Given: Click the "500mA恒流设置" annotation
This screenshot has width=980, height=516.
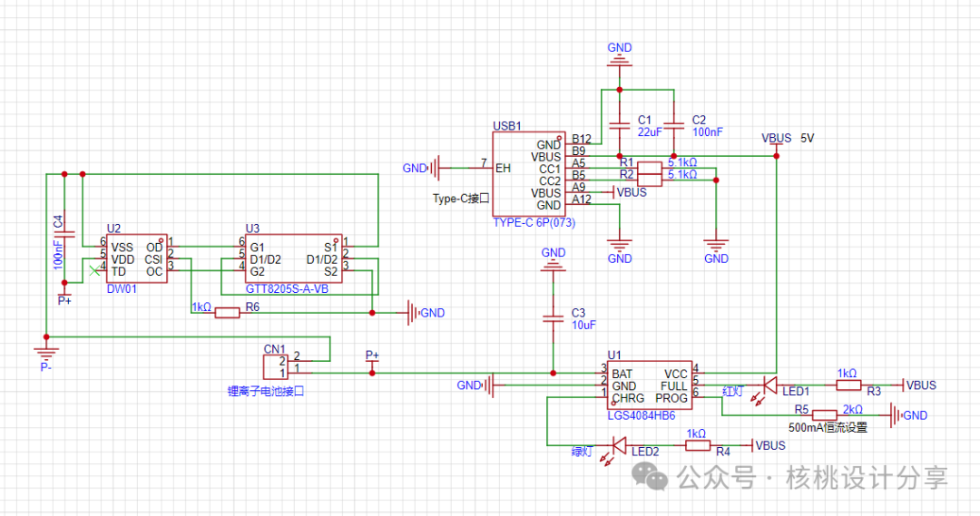Looking at the screenshot, I should click(828, 428).
